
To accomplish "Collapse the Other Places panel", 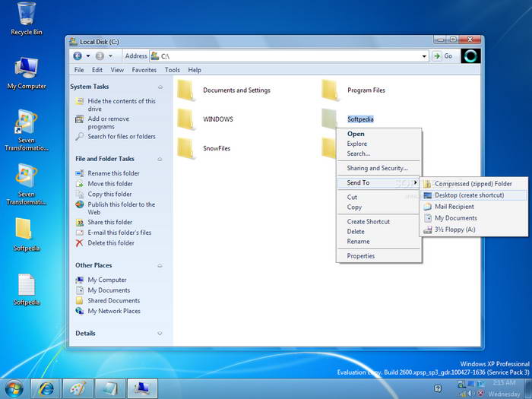I will [x=160, y=266].
